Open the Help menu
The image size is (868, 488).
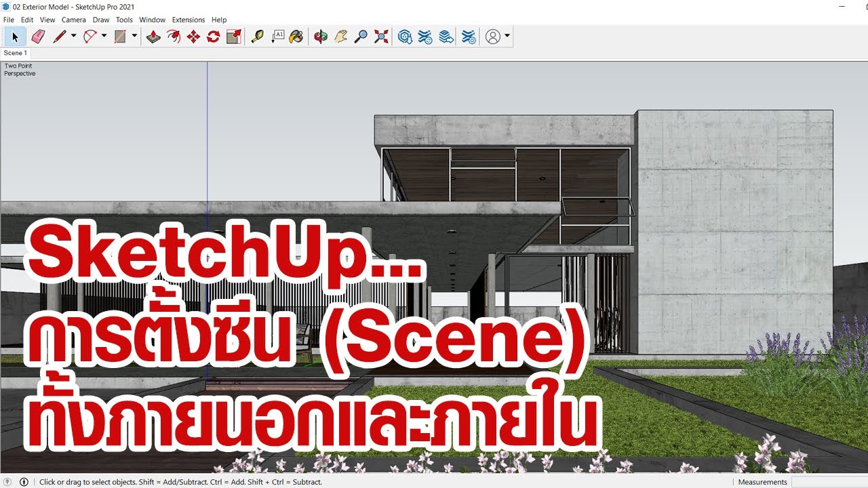(x=219, y=20)
